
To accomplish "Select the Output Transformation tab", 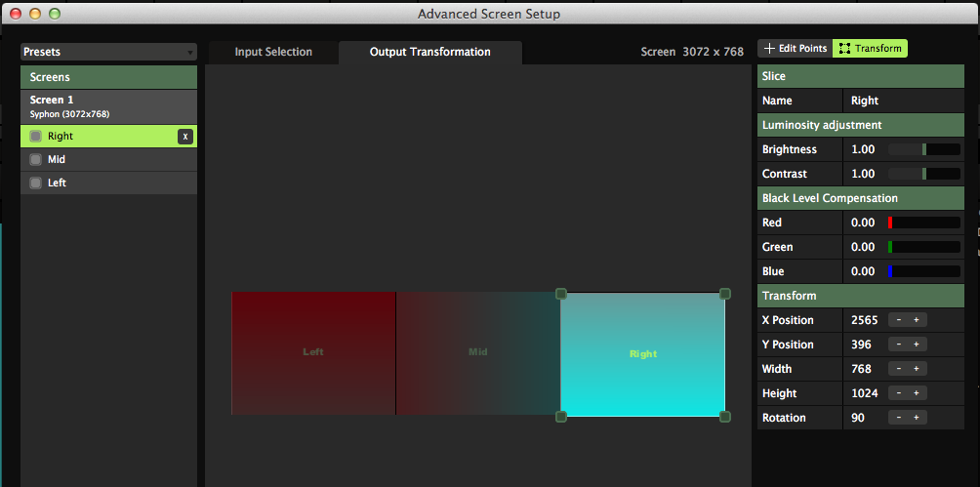I will [x=429, y=52].
